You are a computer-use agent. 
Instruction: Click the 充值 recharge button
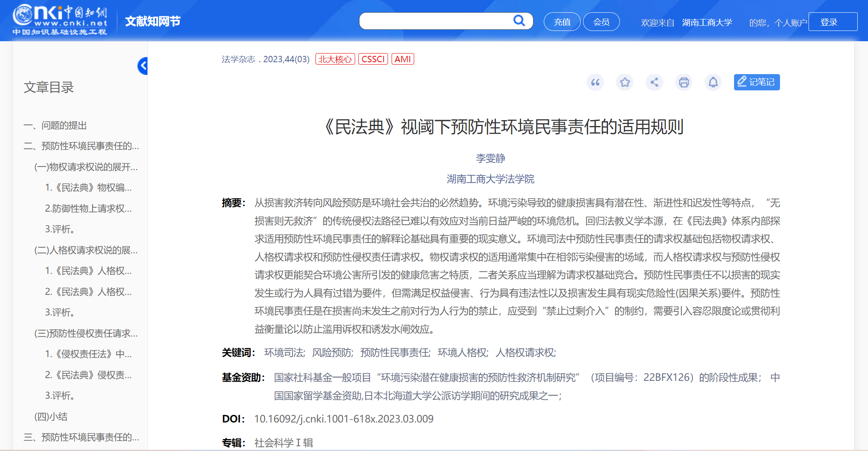(562, 22)
